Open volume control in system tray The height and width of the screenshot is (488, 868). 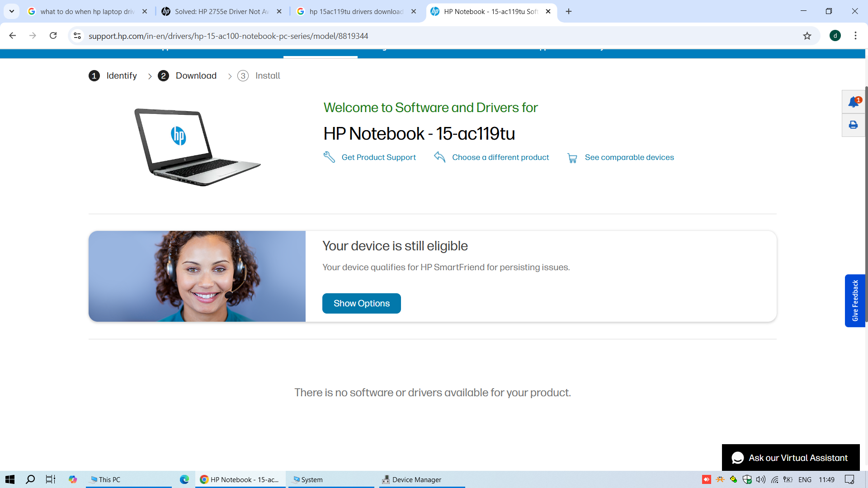click(x=761, y=479)
